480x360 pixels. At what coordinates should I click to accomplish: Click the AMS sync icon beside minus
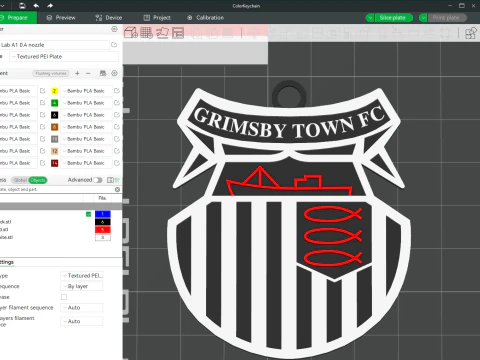(x=103, y=73)
